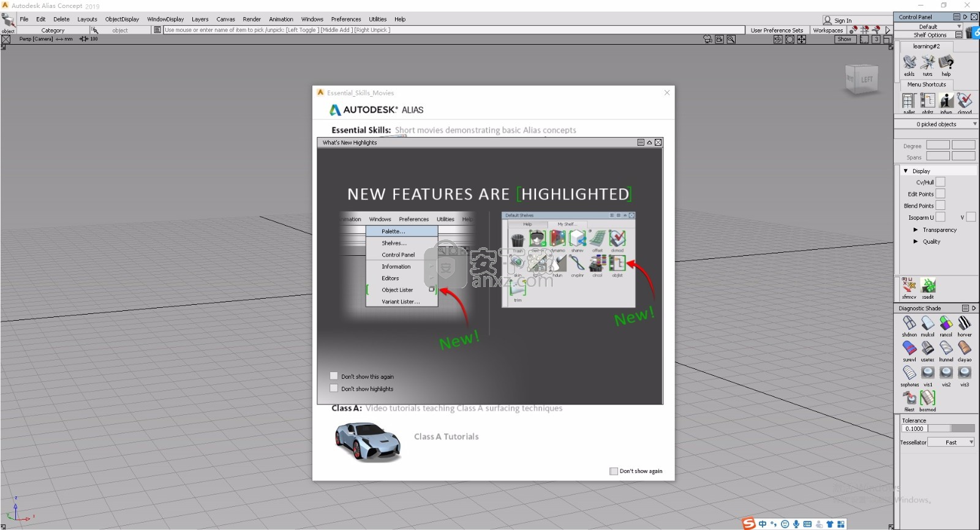Image resolution: width=980 pixels, height=530 pixels.
Task: Open the Shelf Options menu
Action: [x=959, y=35]
